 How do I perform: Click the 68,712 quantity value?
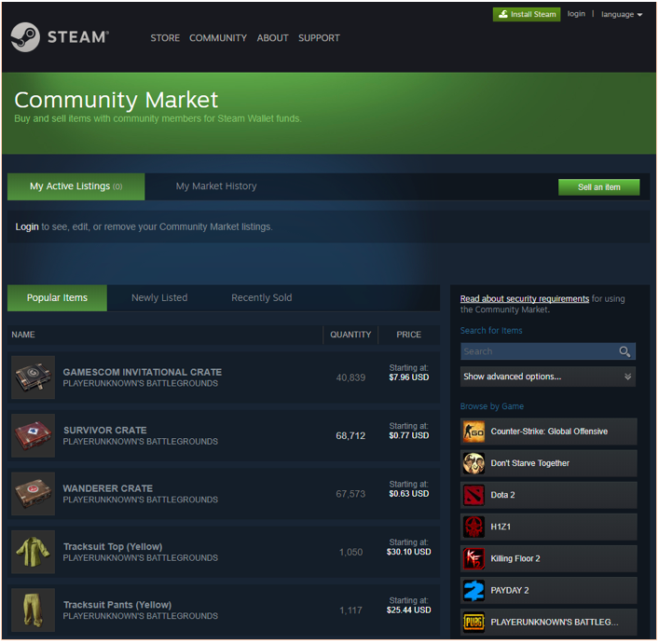pos(350,435)
